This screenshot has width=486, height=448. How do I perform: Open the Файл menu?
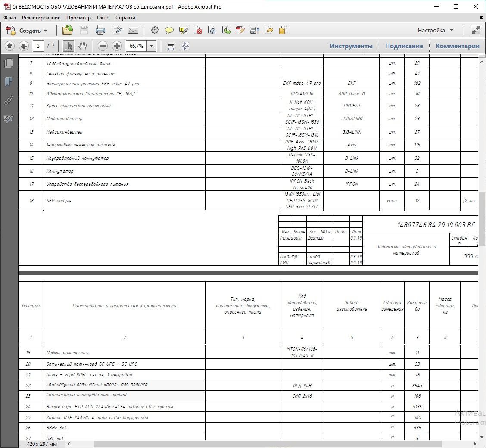coord(9,18)
